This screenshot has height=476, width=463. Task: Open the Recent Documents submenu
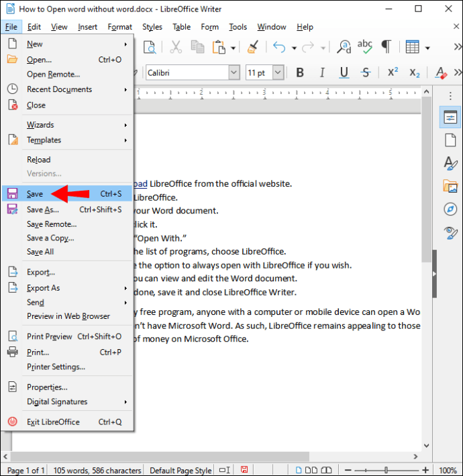(67, 89)
